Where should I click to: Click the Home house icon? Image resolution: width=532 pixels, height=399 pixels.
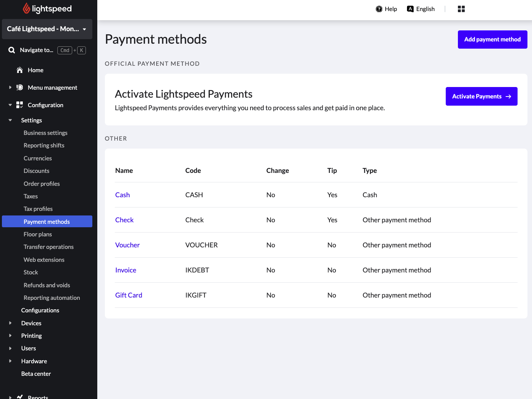(x=20, y=70)
